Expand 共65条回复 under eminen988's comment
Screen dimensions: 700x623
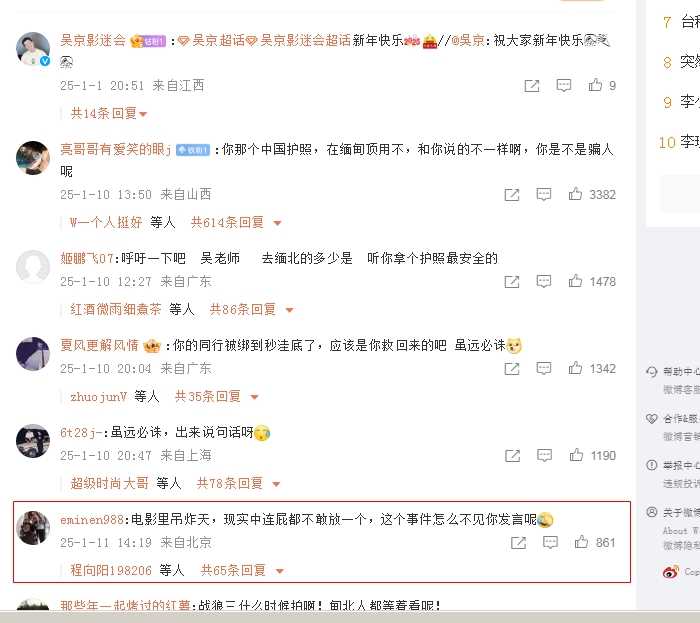pyautogui.click(x=242, y=570)
